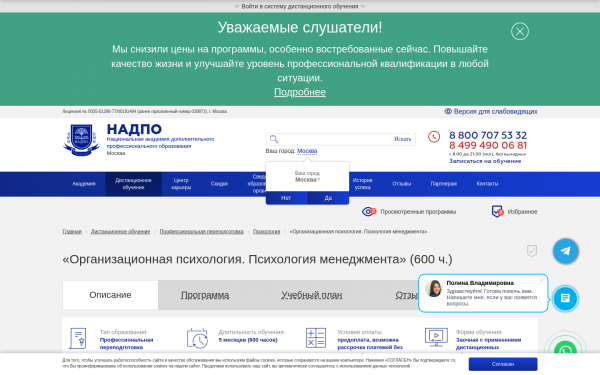Click the НАДПО title text
The width and height of the screenshot is (600, 375).
[134, 129]
